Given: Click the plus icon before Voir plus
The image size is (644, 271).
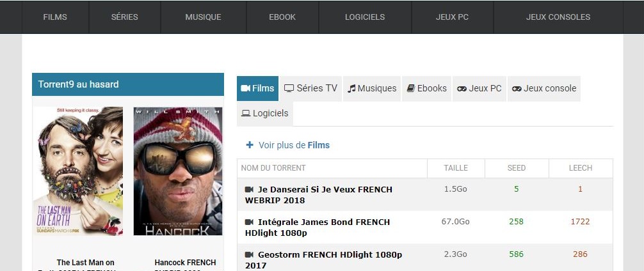Looking at the screenshot, I should [250, 144].
